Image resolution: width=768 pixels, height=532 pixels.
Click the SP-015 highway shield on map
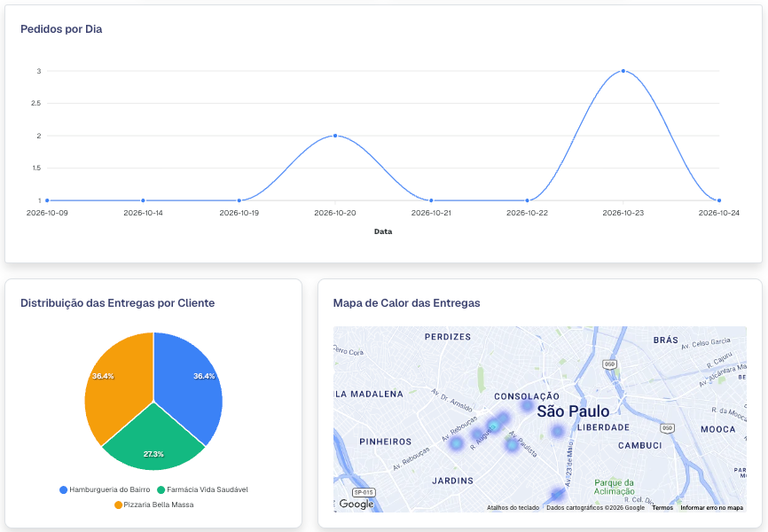(364, 492)
